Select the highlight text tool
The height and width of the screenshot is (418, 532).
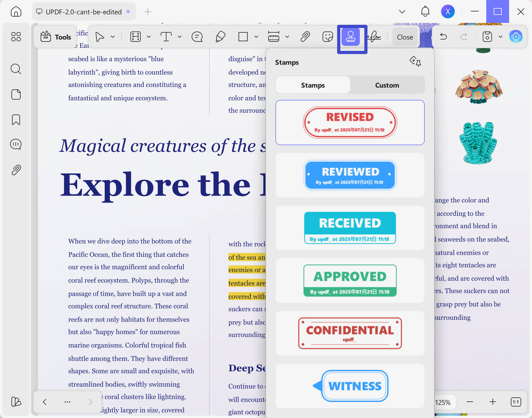(x=136, y=37)
